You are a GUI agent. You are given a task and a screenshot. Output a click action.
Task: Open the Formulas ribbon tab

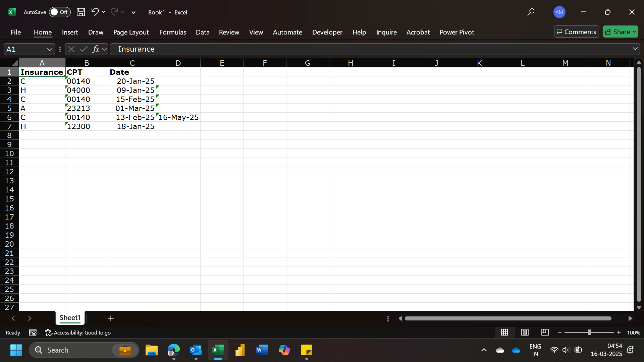click(172, 32)
